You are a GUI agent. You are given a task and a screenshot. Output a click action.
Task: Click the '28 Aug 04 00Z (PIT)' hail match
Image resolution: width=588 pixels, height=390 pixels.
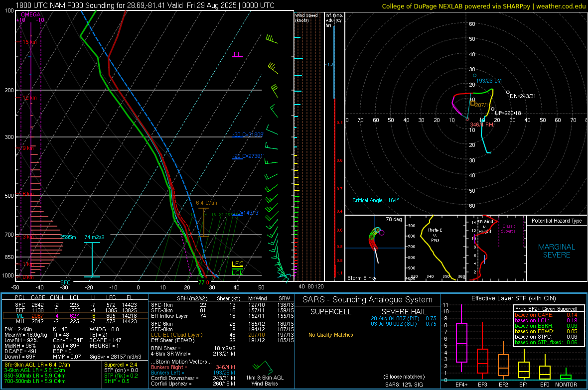click(x=396, y=318)
